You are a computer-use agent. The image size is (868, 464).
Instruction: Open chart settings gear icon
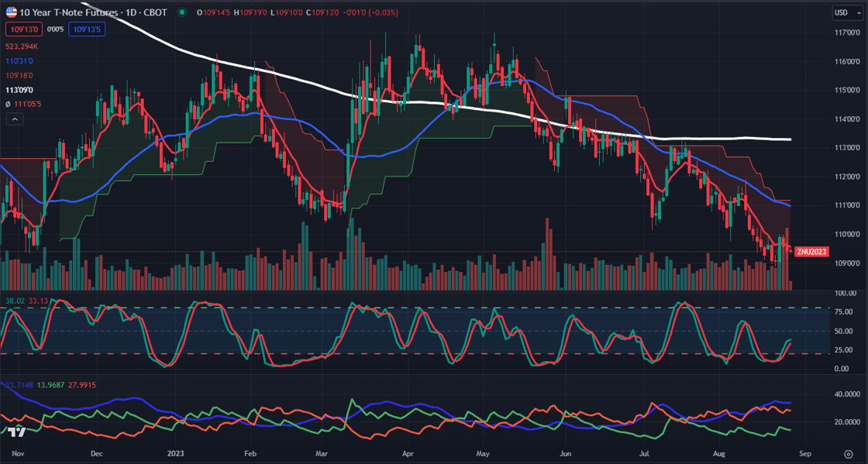coord(848,453)
